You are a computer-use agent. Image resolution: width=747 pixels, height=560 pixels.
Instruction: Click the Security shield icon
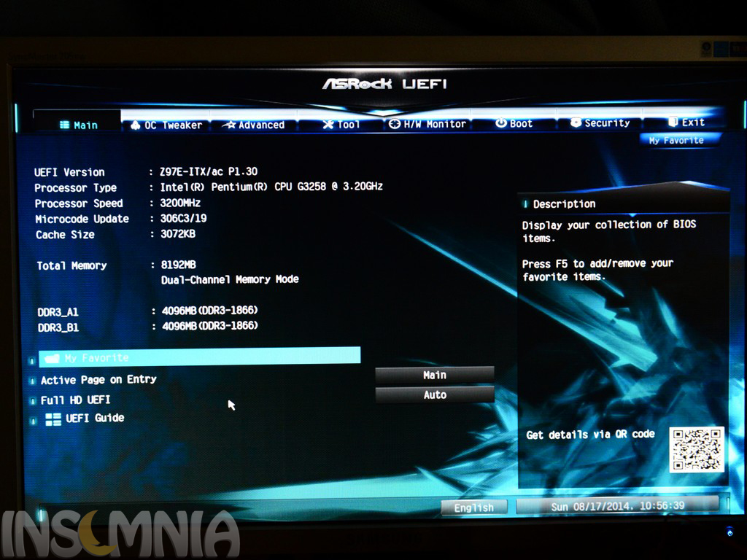[576, 122]
